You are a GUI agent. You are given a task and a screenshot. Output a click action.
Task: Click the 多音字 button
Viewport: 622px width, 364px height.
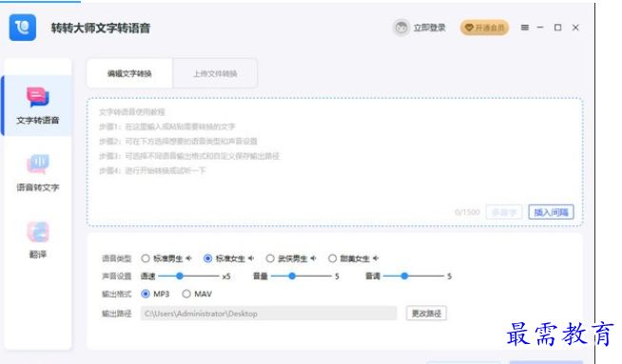coord(504,212)
